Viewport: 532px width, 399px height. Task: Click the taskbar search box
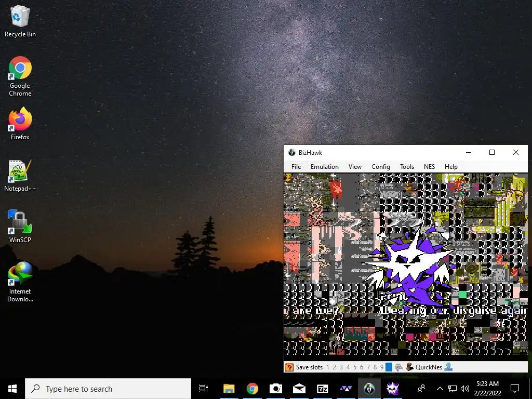[108, 389]
